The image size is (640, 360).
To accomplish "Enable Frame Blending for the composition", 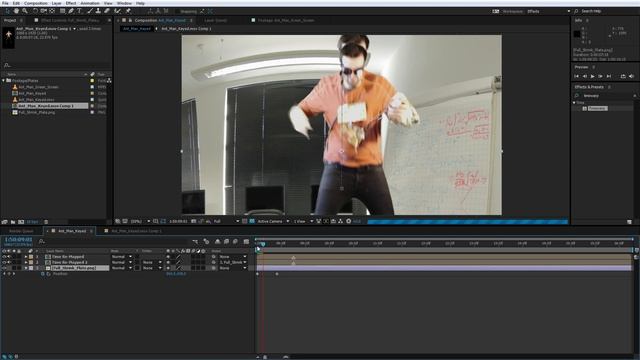I will point(227,242).
